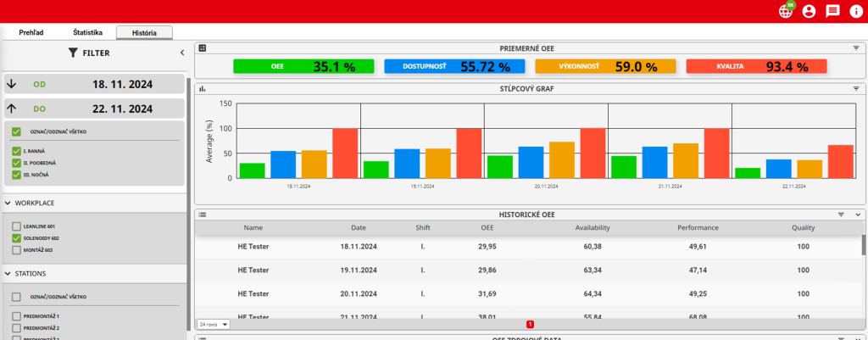Open filter menu of Stĺpcový graf panel
868x340 pixels.
click(856, 88)
